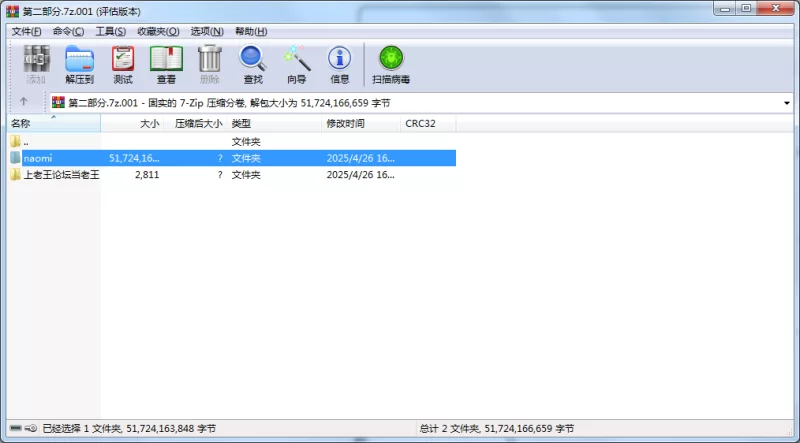
Task: Open the Options (选项) menu
Action: point(207,32)
